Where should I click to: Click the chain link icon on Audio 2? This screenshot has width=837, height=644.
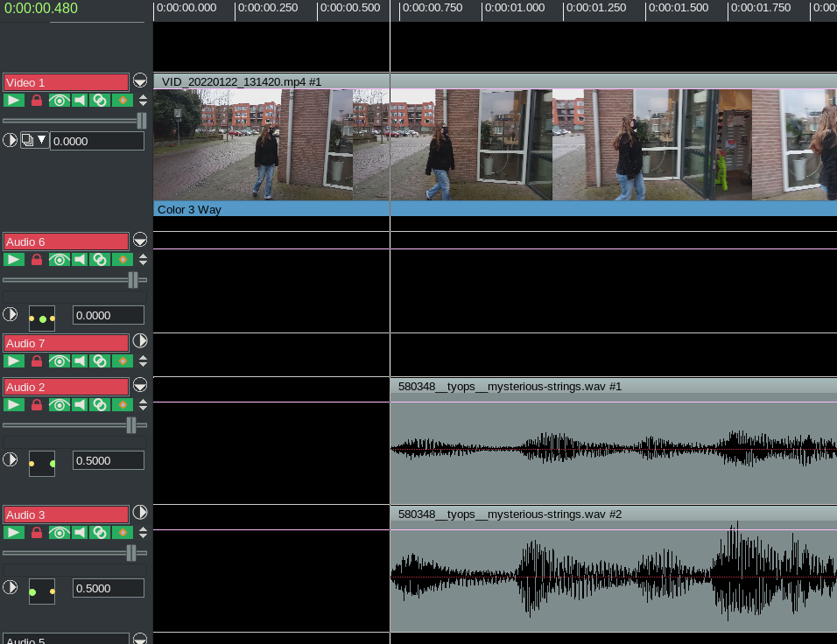101,405
